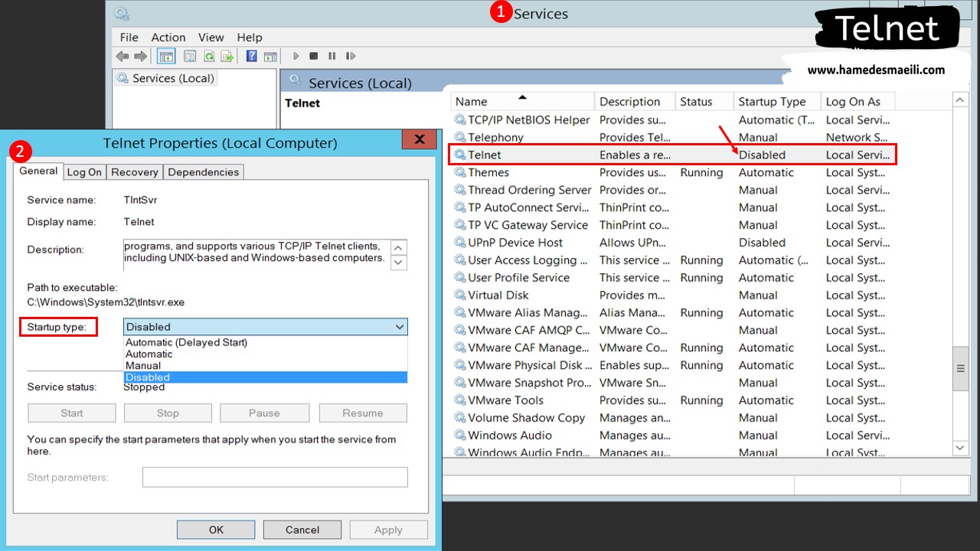Click the Start Service play icon
Image resolution: width=980 pixels, height=551 pixels.
296,56
